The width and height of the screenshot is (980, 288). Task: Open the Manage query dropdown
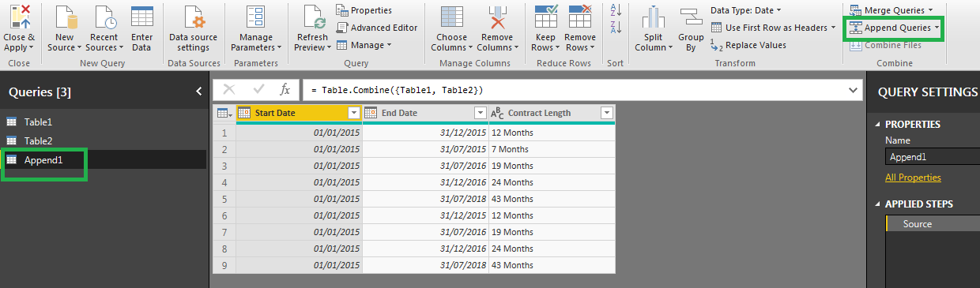tap(364, 45)
